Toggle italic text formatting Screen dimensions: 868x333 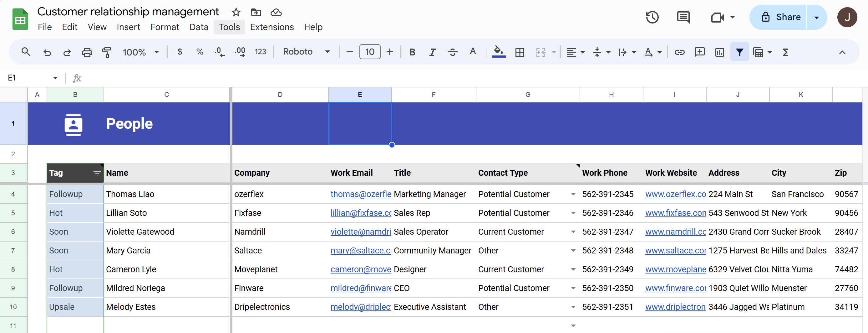pos(432,52)
